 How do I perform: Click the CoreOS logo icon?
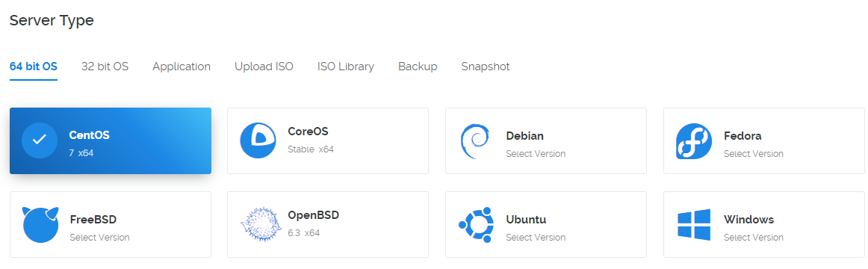tap(258, 140)
